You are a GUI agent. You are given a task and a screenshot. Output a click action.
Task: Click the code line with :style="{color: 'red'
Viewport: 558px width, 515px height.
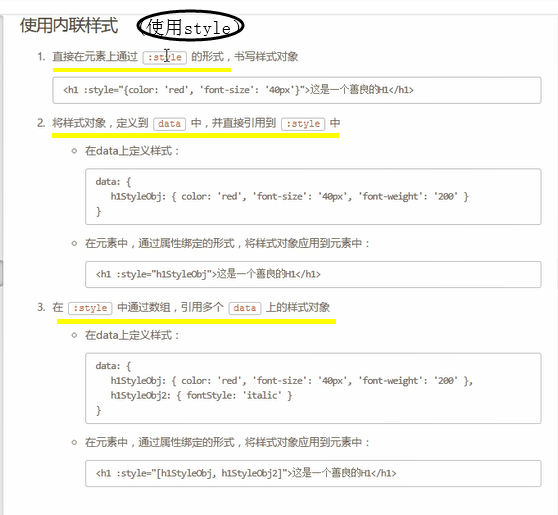click(238, 90)
